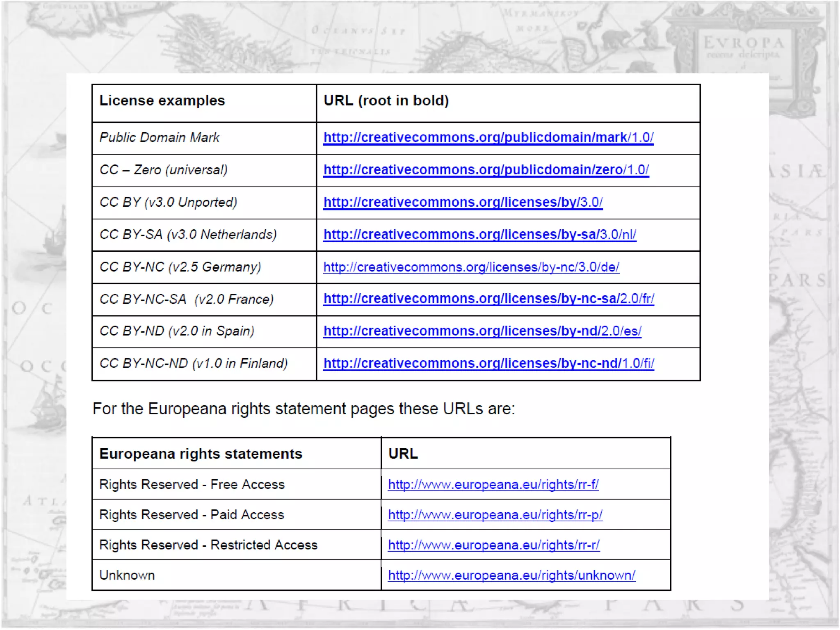The image size is (840, 630).
Task: Click the 'URL (root in bold)' header
Action: (386, 101)
